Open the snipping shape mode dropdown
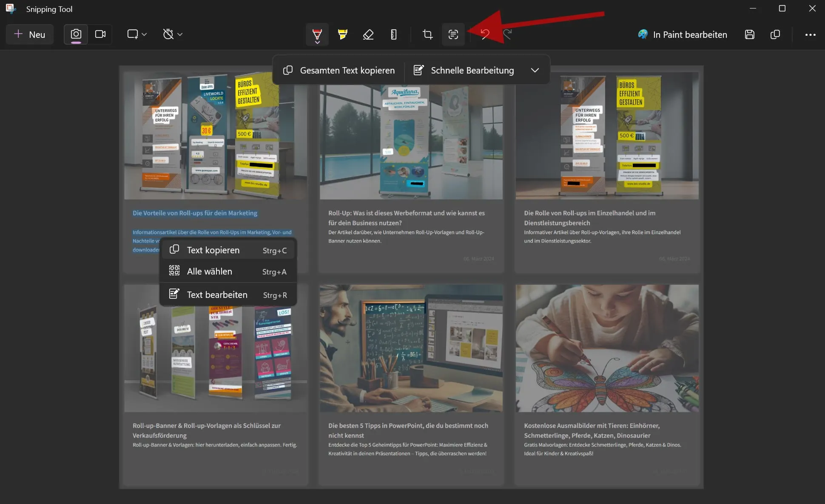 point(137,34)
